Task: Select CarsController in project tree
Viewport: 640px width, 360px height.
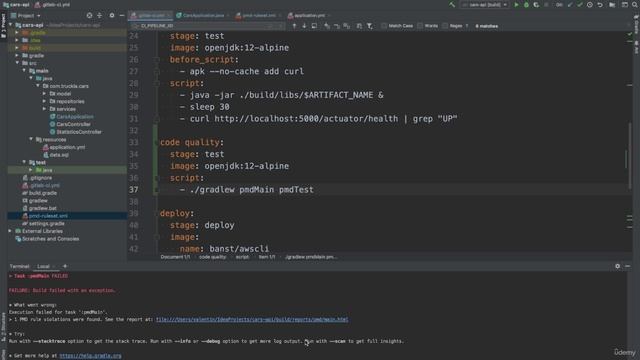Action: coord(73,124)
